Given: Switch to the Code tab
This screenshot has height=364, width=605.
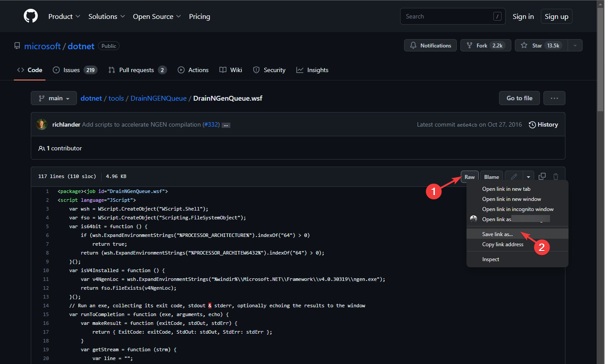Looking at the screenshot, I should [x=30, y=70].
